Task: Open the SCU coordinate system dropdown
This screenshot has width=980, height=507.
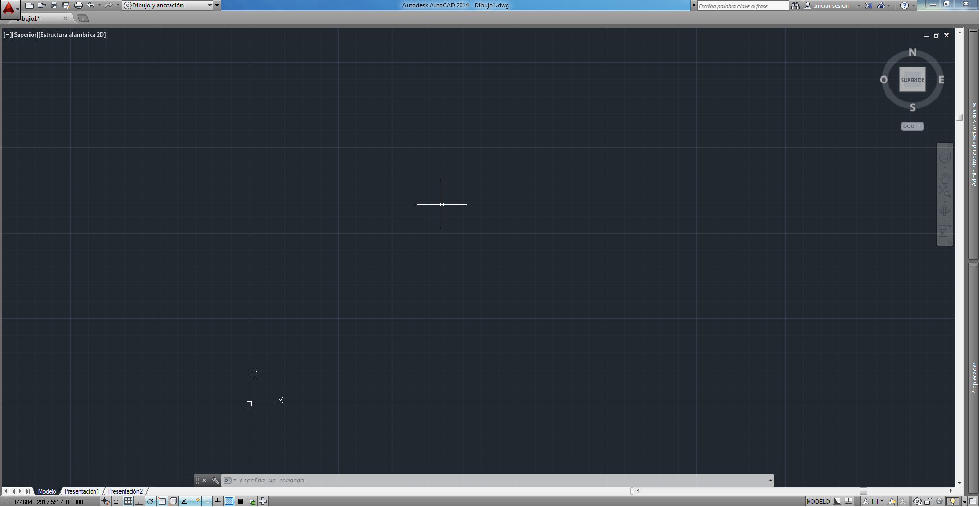Action: click(912, 126)
